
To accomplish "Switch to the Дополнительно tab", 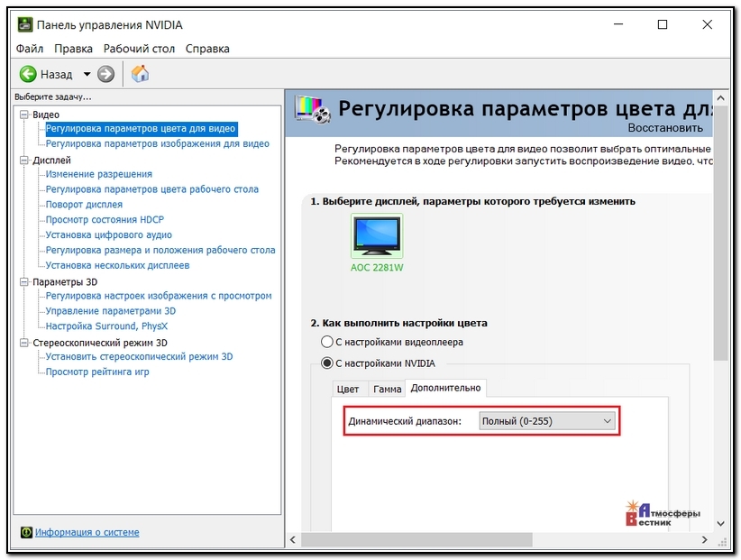I will point(445,388).
